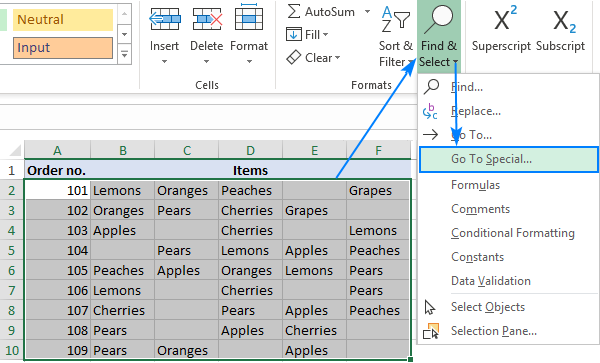Choose Go To Special menu item
This screenshot has height=363, width=600.
tap(509, 159)
